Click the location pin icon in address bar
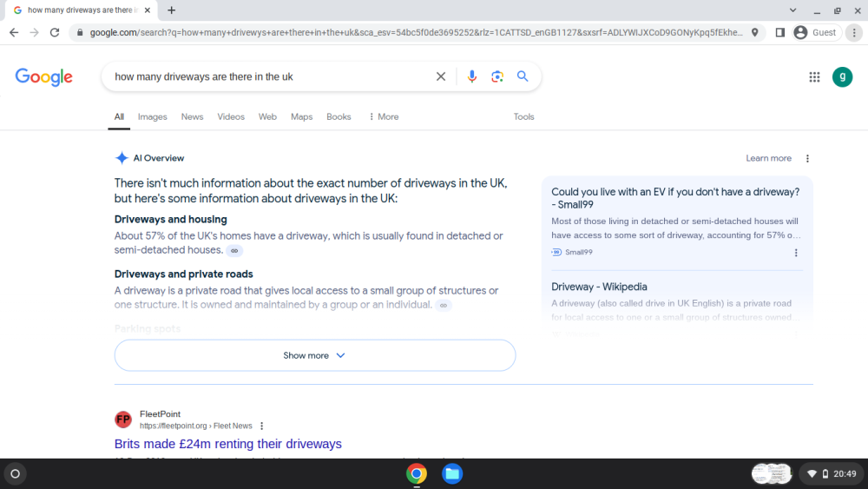The height and width of the screenshot is (489, 868). pyautogui.click(x=754, y=33)
